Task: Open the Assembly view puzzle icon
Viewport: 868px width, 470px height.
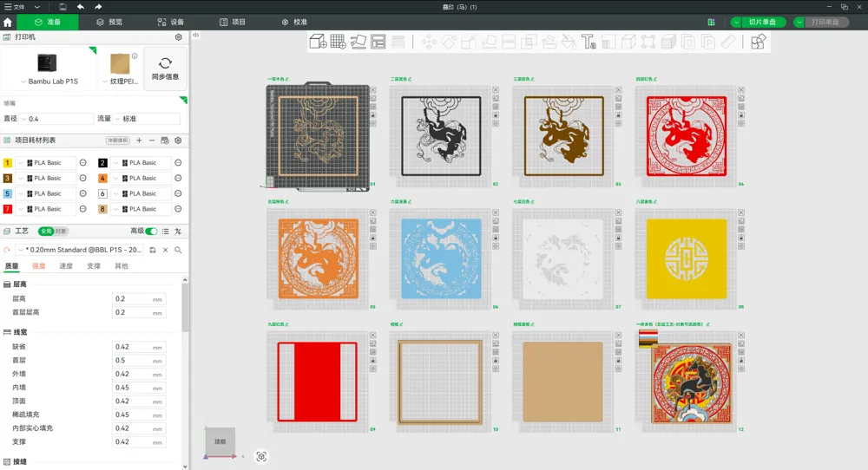Action: tap(759, 42)
